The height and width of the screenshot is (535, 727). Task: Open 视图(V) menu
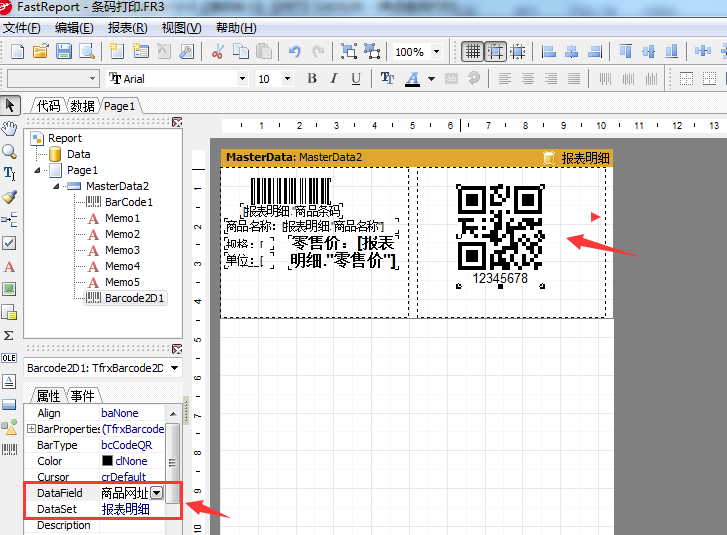[181, 28]
